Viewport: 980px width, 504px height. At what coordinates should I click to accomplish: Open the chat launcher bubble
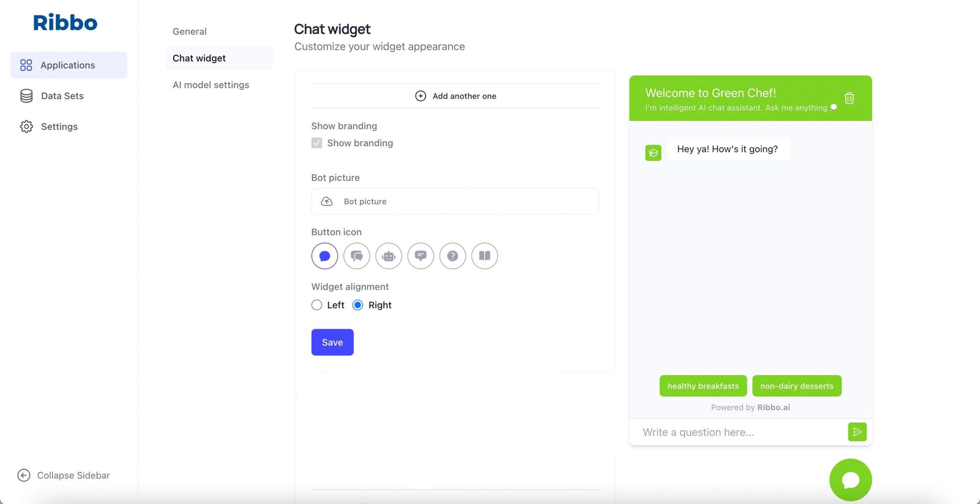(850, 479)
